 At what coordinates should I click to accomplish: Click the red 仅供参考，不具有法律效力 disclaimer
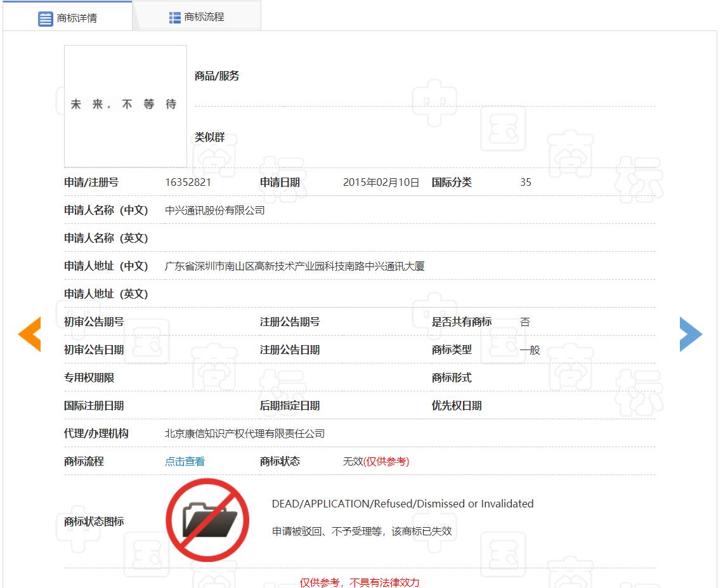pos(359,582)
